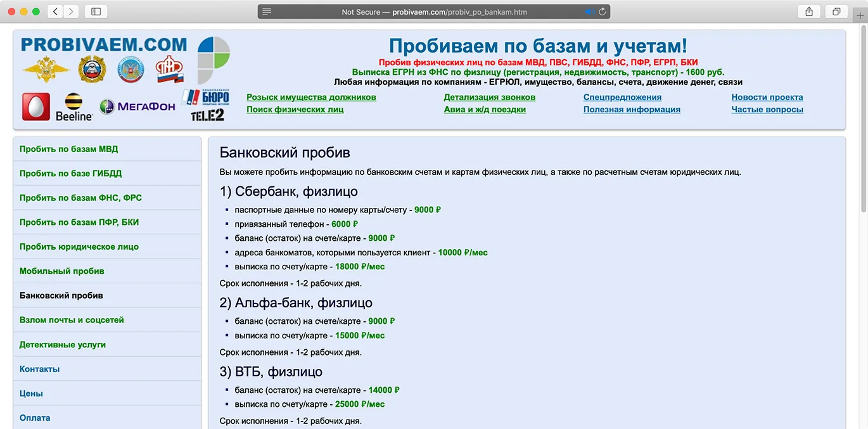Go forward with Safari's forward arrow
Viewport: 868px width, 429px height.
pyautogui.click(x=71, y=11)
